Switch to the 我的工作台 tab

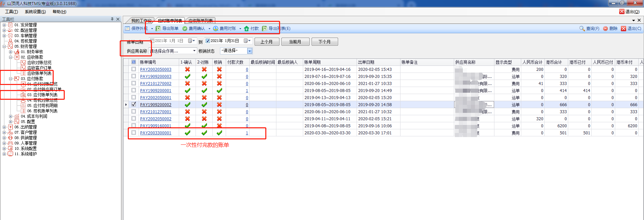(141, 20)
